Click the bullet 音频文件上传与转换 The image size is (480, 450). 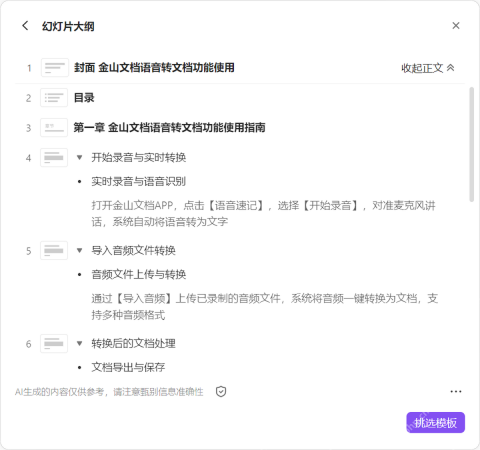[x=139, y=274]
